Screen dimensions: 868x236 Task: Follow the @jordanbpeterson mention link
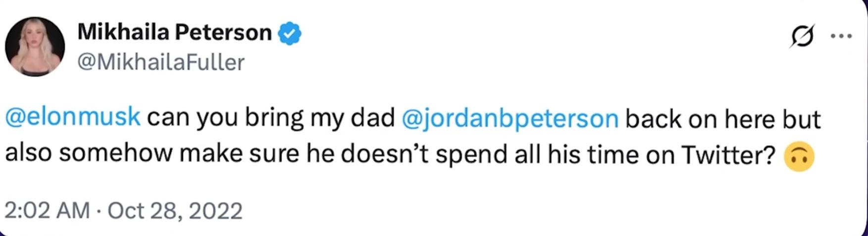(x=510, y=119)
